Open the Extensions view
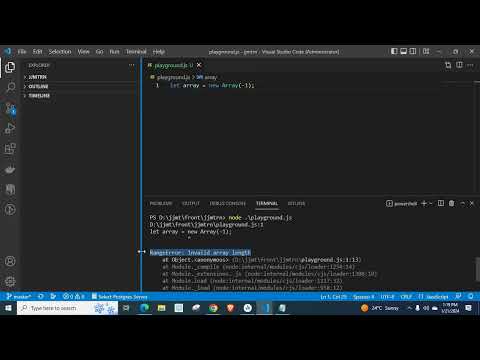This screenshot has height=360, width=480. [x=10, y=149]
